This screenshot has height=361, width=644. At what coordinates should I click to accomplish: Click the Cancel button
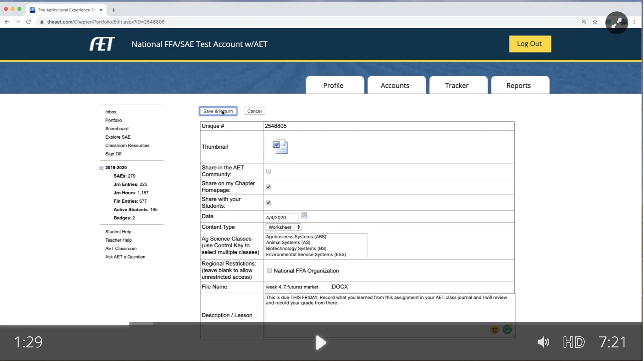tap(254, 111)
